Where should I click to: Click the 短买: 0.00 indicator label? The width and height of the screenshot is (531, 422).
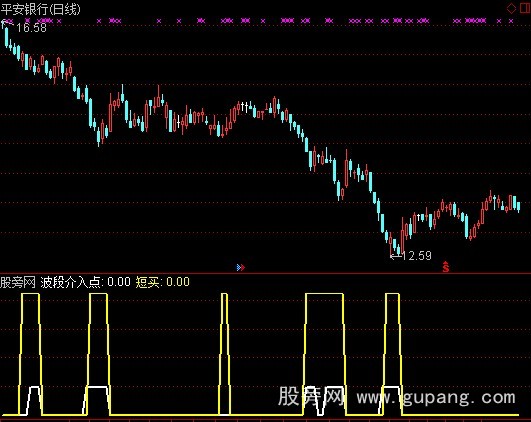(x=163, y=282)
